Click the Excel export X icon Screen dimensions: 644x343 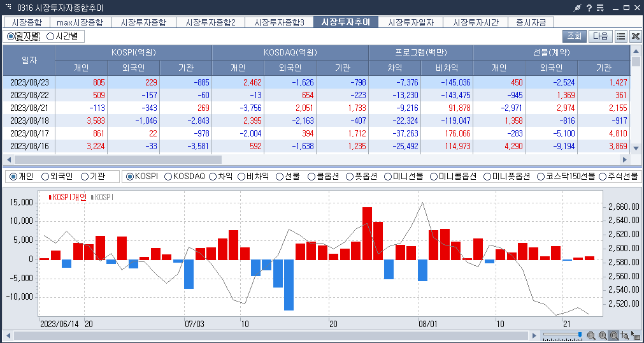click(x=635, y=36)
